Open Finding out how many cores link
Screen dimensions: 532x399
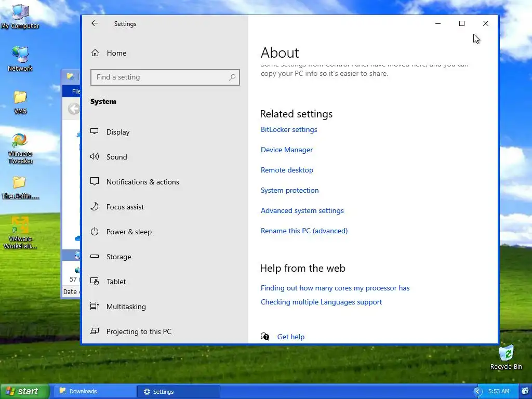[335, 288]
